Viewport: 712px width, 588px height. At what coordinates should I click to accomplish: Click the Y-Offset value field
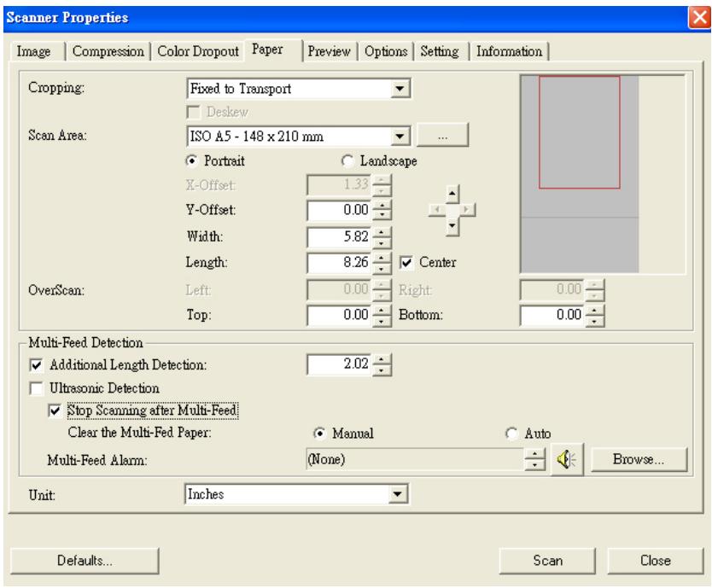[x=339, y=210]
